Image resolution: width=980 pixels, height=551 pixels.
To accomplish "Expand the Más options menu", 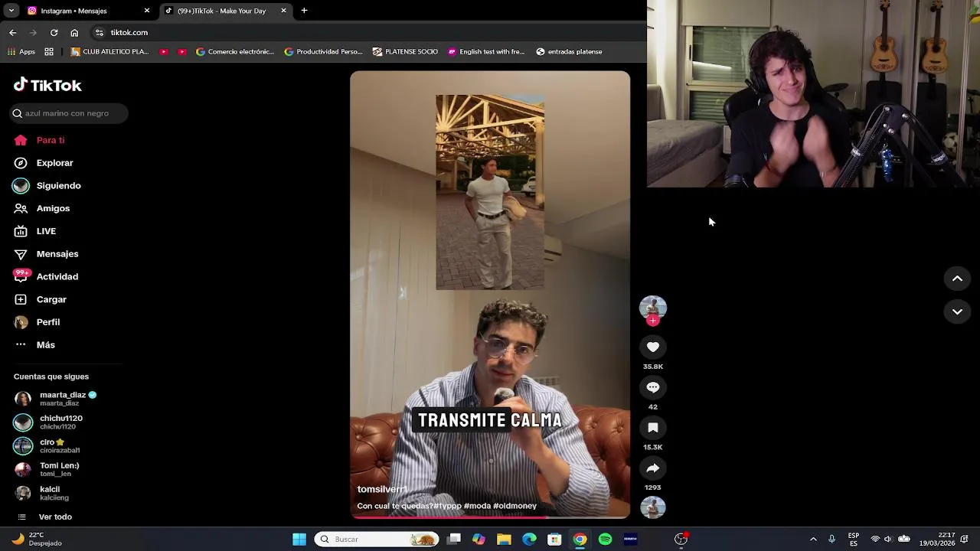I will point(34,345).
